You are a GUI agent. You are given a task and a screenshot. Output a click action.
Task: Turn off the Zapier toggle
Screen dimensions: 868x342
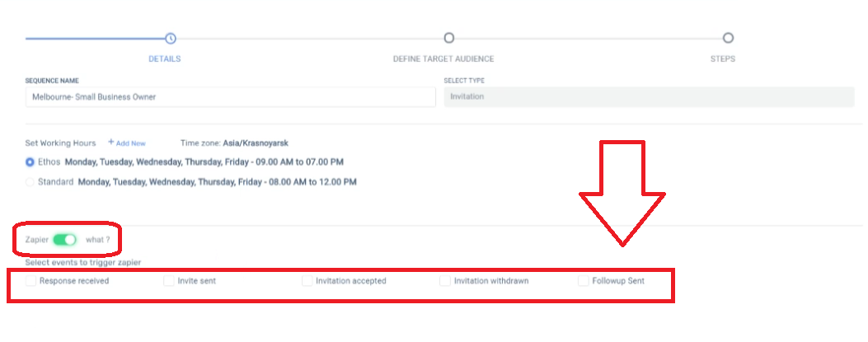pyautogui.click(x=64, y=240)
